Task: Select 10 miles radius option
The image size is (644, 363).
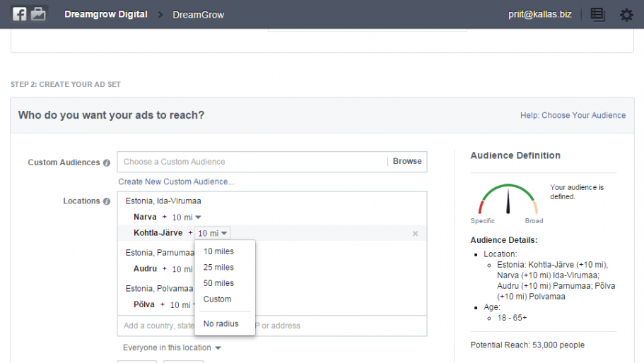Action: click(x=218, y=251)
